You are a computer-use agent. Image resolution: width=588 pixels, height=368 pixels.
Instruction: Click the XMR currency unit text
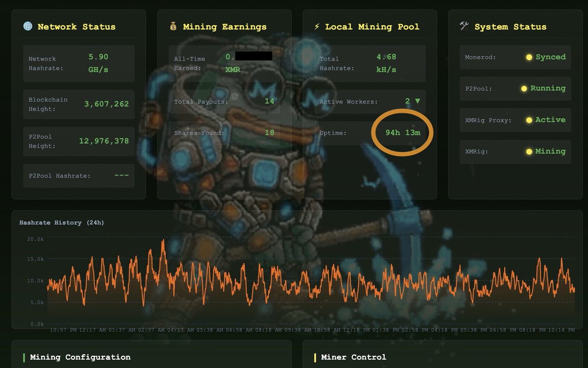(x=233, y=69)
